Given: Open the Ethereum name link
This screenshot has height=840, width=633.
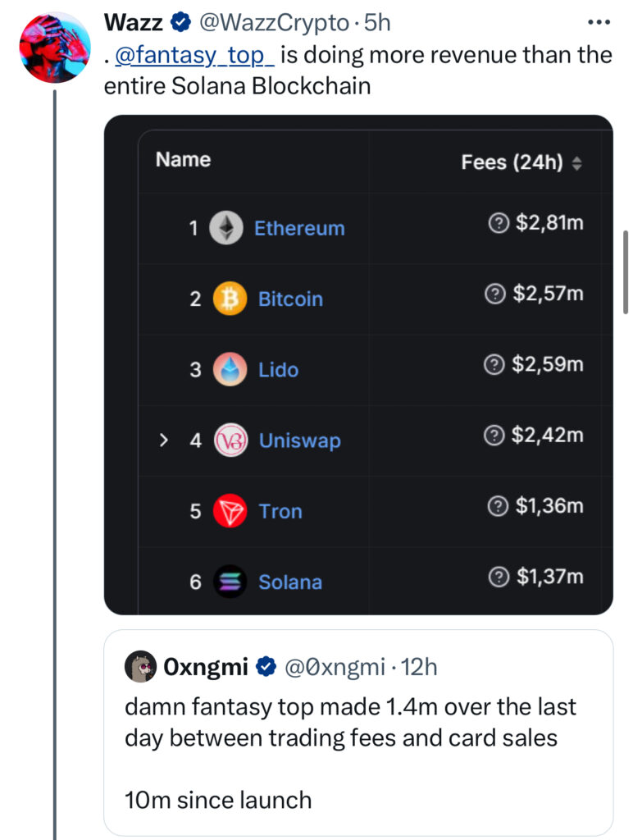Looking at the screenshot, I should tap(299, 228).
